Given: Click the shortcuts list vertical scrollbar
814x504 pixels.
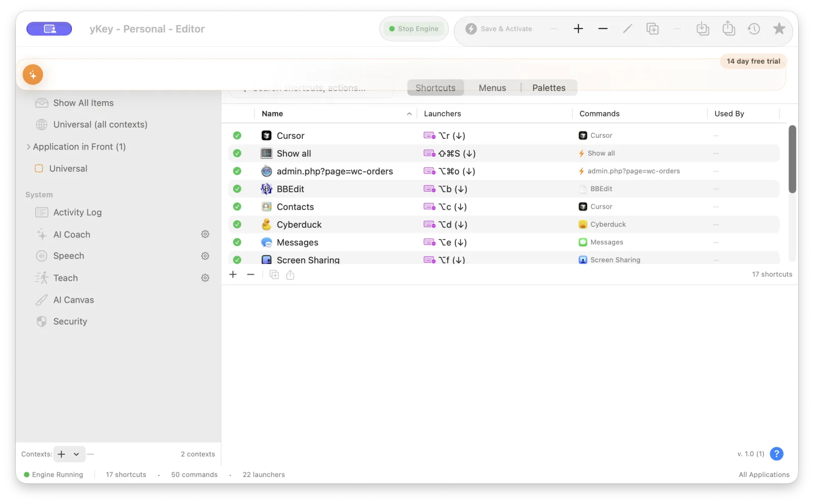Looking at the screenshot, I should 792,159.
